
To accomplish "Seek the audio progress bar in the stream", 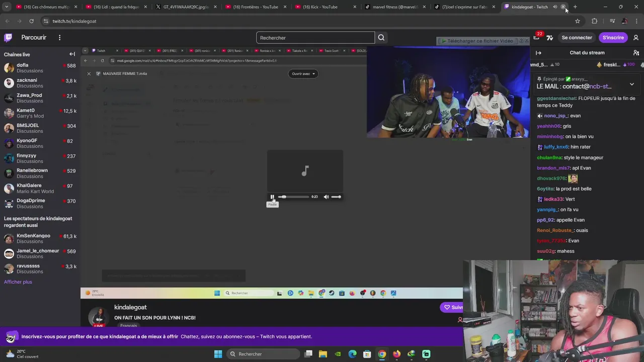I will (x=293, y=197).
